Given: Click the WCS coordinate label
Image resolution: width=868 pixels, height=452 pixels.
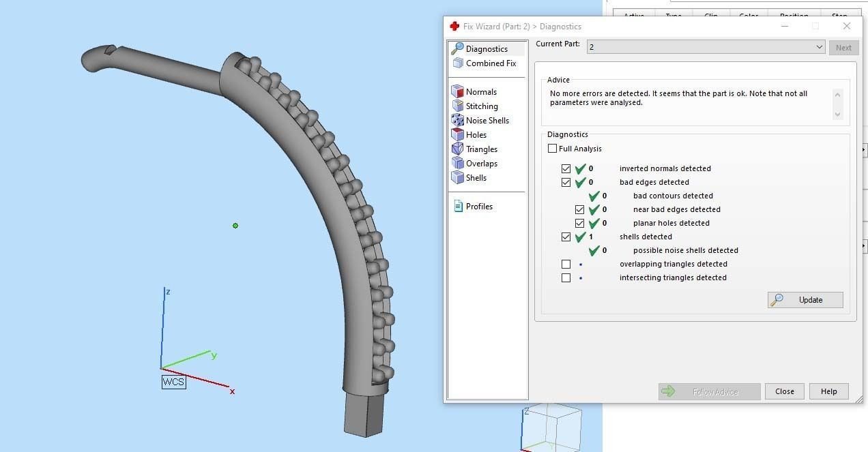Looking at the screenshot, I should tap(173, 382).
